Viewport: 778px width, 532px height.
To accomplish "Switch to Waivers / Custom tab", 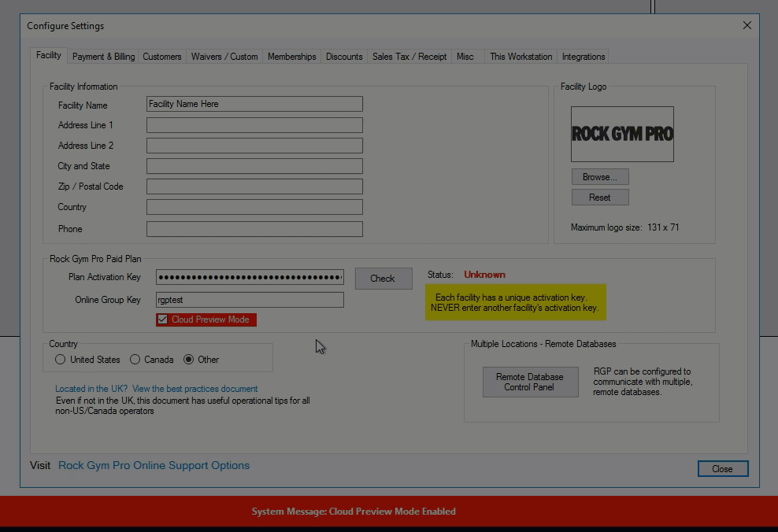I will tap(224, 57).
